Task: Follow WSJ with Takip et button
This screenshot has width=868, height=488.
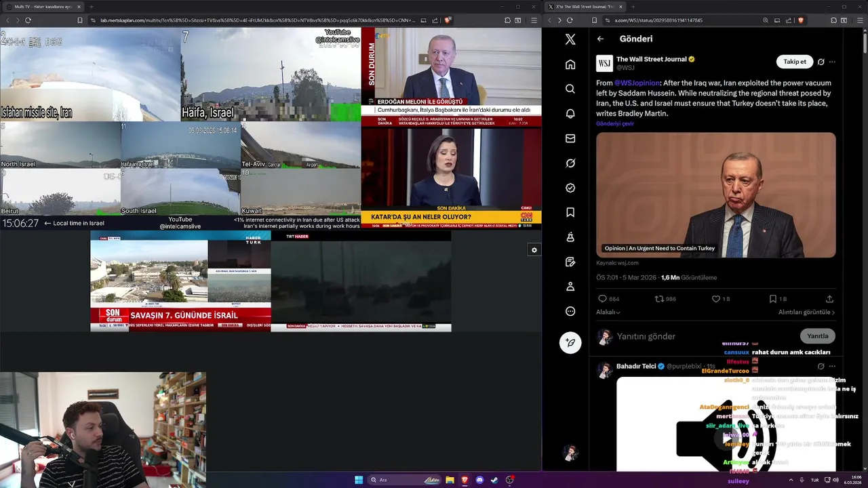Action: pyautogui.click(x=795, y=62)
